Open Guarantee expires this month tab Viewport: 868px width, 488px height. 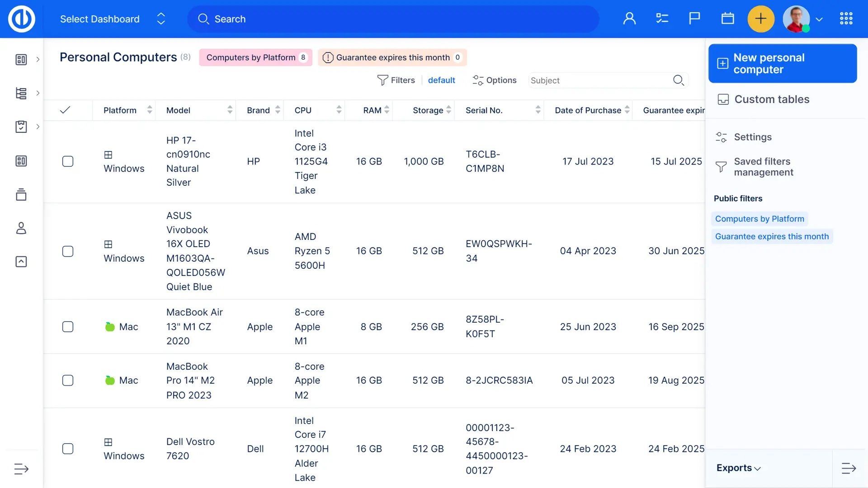point(392,57)
